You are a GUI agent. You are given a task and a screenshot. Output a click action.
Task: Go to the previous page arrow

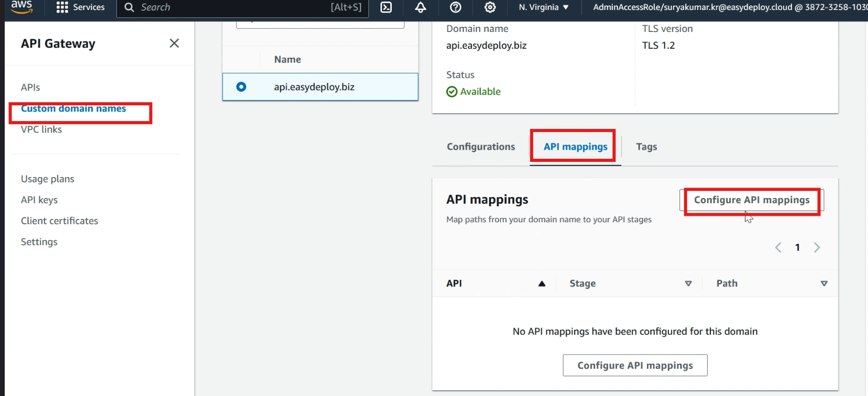coord(778,248)
